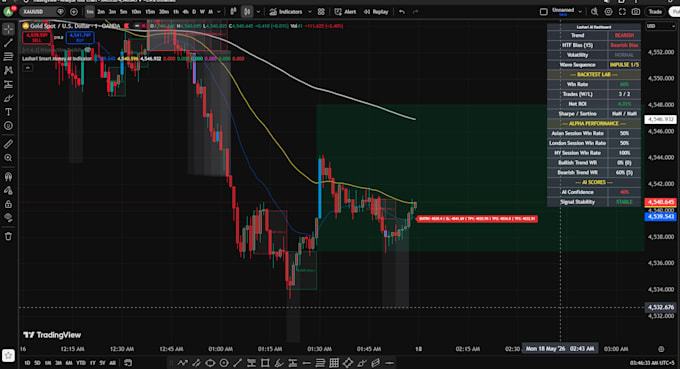The height and width of the screenshot is (369, 680).
Task: Open the Trade panel button
Action: click(x=655, y=12)
